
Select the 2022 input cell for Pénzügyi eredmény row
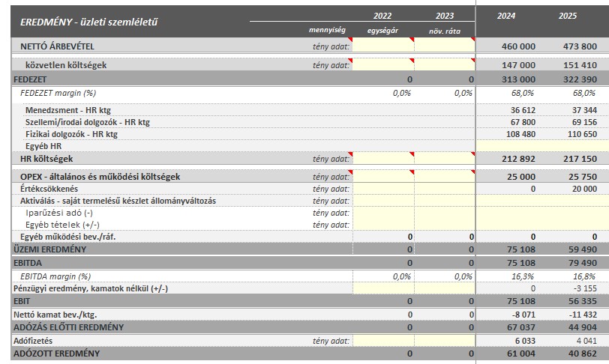pos(383,288)
